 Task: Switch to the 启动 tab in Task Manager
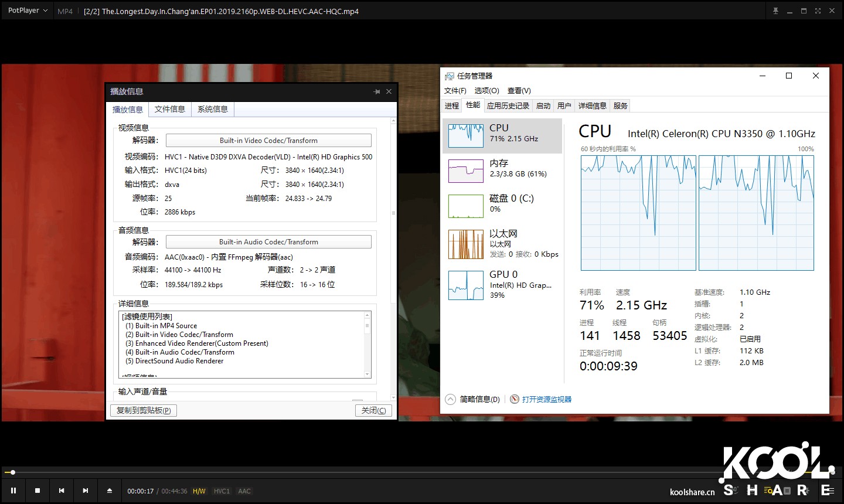tap(543, 105)
